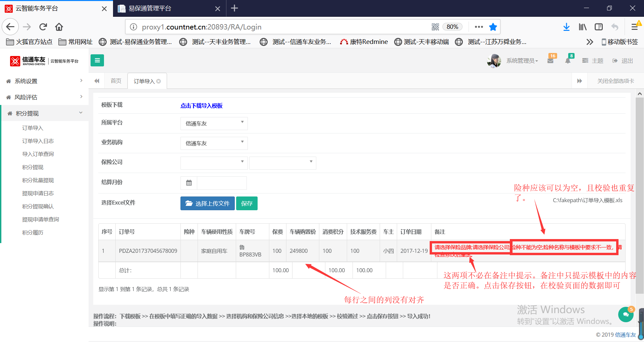
Task: Show more bookmarks with double chevron
Action: [590, 42]
